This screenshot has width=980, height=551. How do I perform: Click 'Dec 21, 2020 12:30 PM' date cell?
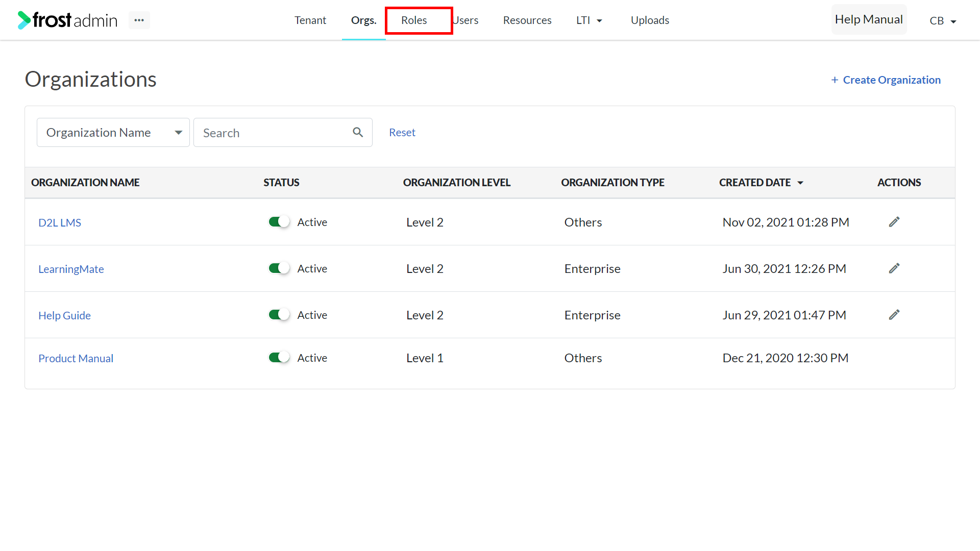click(785, 358)
